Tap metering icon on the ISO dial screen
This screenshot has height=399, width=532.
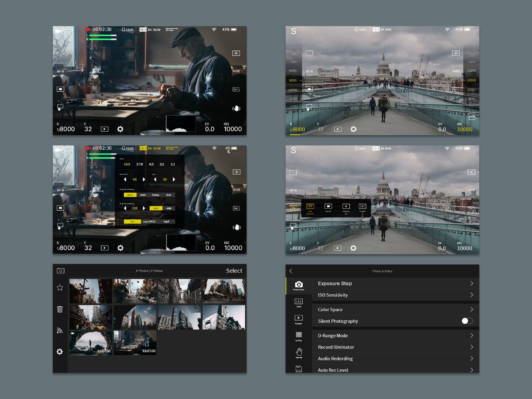click(456, 53)
